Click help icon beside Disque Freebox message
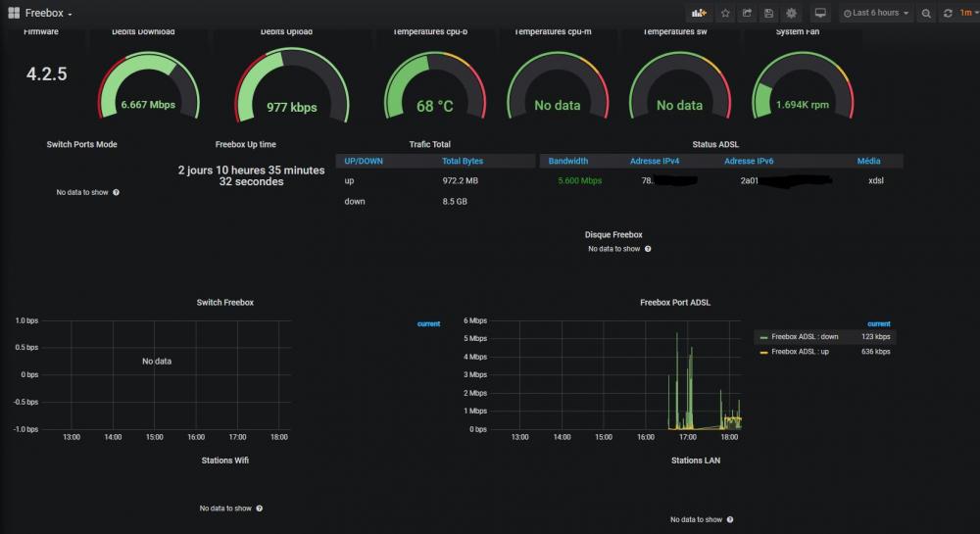980x534 pixels. 648,249
